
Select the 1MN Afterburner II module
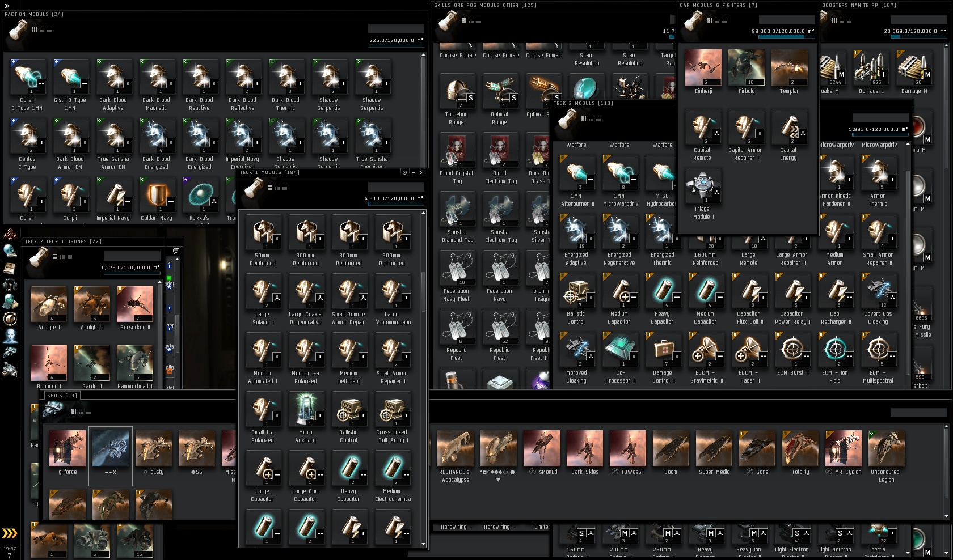click(x=577, y=173)
